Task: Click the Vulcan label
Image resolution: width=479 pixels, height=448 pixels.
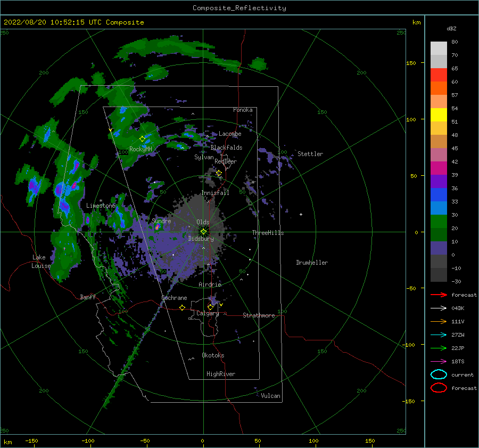Action: (270, 396)
